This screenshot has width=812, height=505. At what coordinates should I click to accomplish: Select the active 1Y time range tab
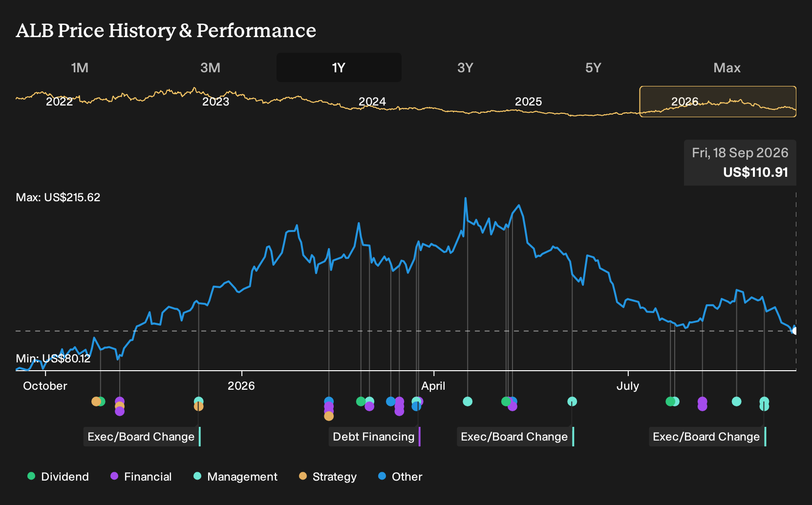tap(339, 67)
